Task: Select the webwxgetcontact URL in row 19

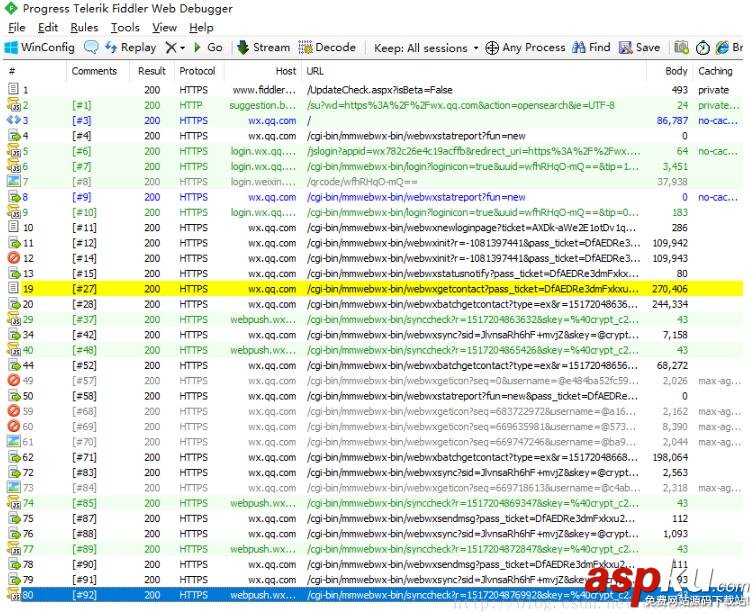Action: [x=473, y=289]
